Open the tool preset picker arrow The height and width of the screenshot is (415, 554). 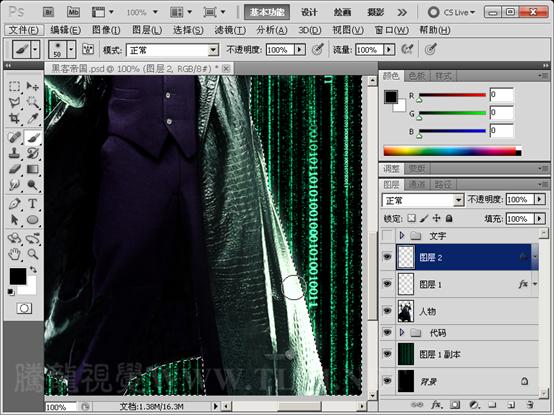pos(35,49)
